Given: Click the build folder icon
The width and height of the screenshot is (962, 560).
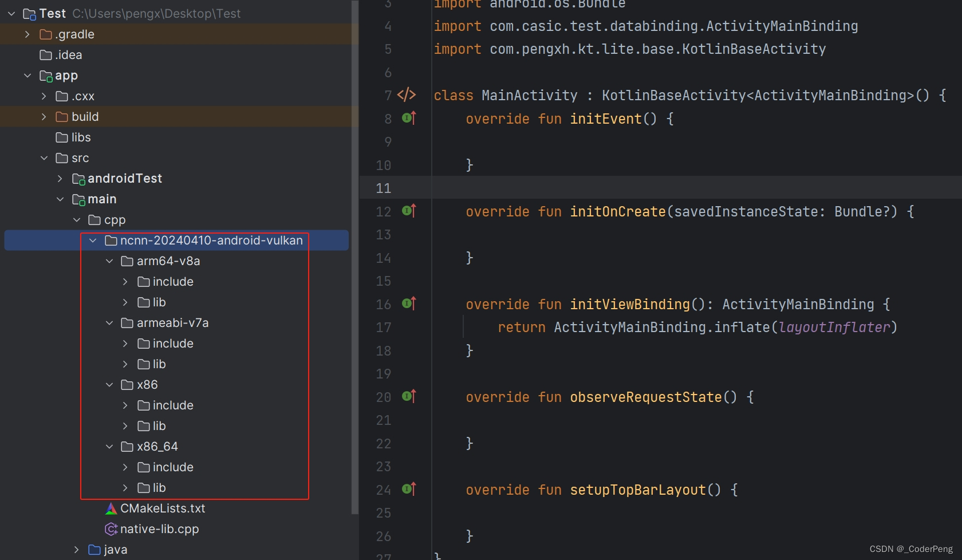Looking at the screenshot, I should (x=62, y=117).
